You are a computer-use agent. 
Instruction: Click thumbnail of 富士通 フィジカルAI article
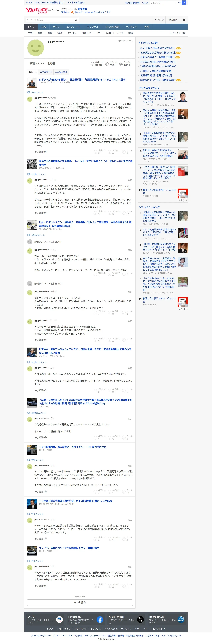32,82
